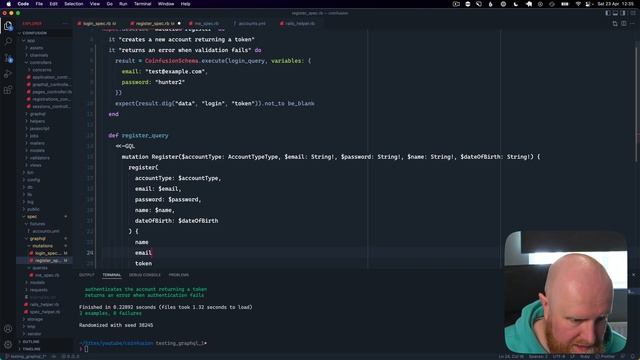Expand the models folder under app

pyautogui.click(x=37, y=151)
